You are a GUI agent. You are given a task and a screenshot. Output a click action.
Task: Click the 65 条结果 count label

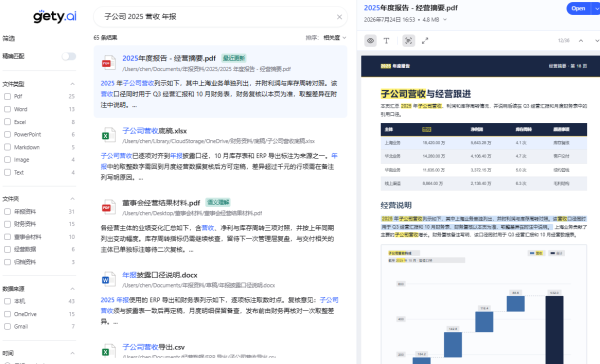coord(105,38)
